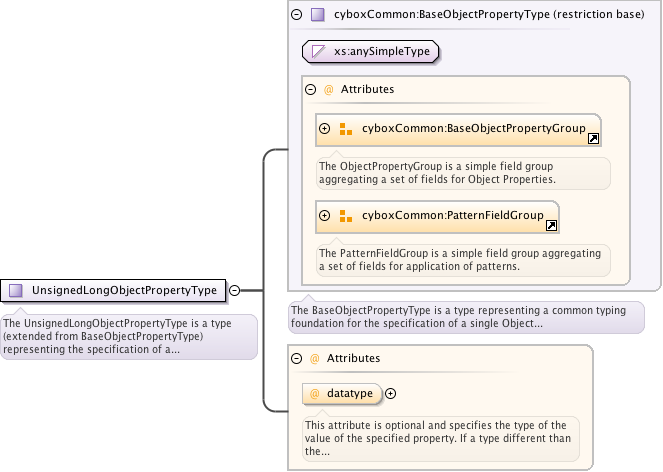Collapse the upper Attributes section
The image size is (663, 472).
pyautogui.click(x=311, y=89)
